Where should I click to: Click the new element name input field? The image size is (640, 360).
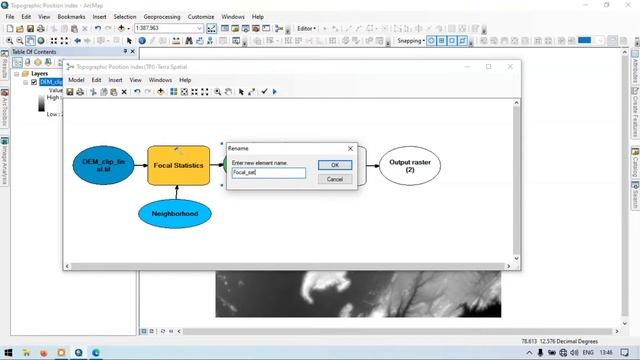point(269,173)
